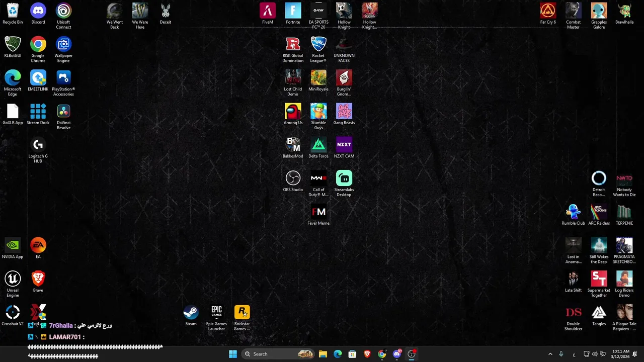
Task: Open Epic Games Launcher icon
Action: coord(216,318)
